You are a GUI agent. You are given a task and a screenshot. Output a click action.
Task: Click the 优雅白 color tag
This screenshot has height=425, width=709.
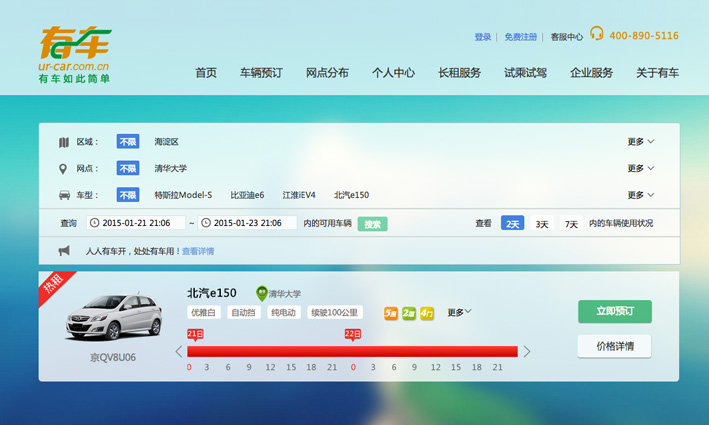click(x=203, y=312)
